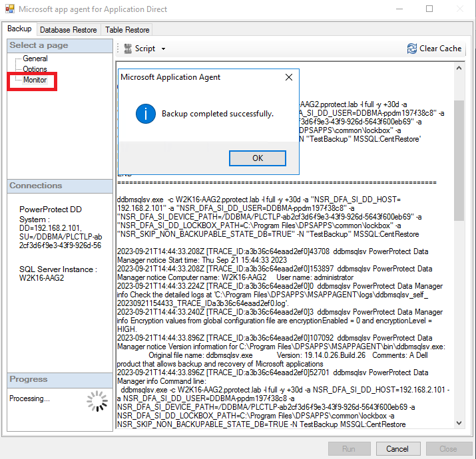Close the Microsoft Application Agent dialog
The image size is (476, 459).
289,77
